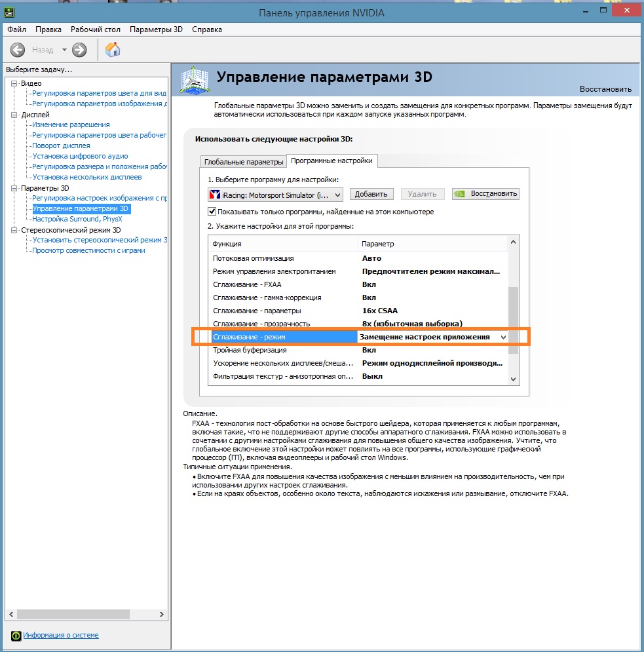Image resolution: width=644 pixels, height=652 pixels.
Task: Collapse the Параметры 3D tree node
Action: tap(14, 188)
